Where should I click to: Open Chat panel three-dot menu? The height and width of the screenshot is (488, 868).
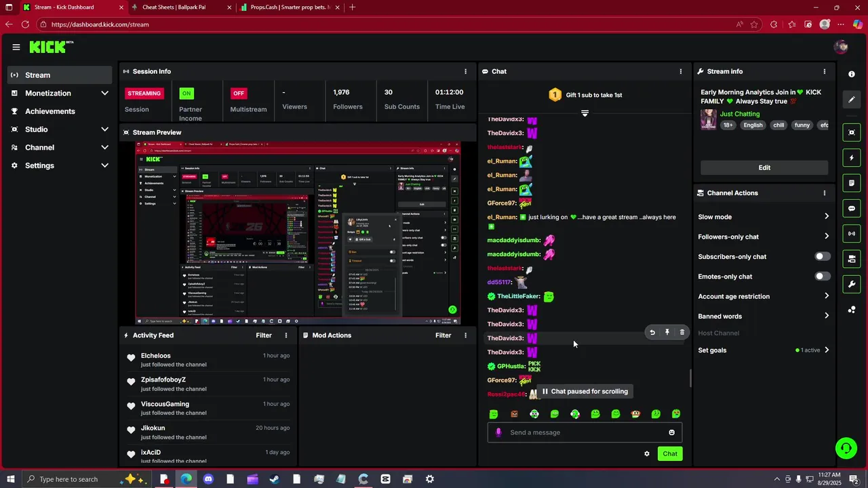681,71
